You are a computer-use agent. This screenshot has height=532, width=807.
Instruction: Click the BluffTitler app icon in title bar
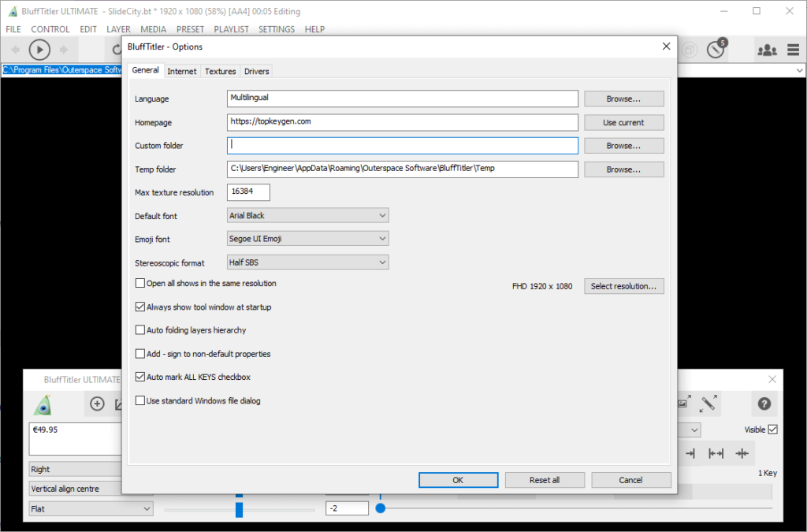(x=13, y=11)
